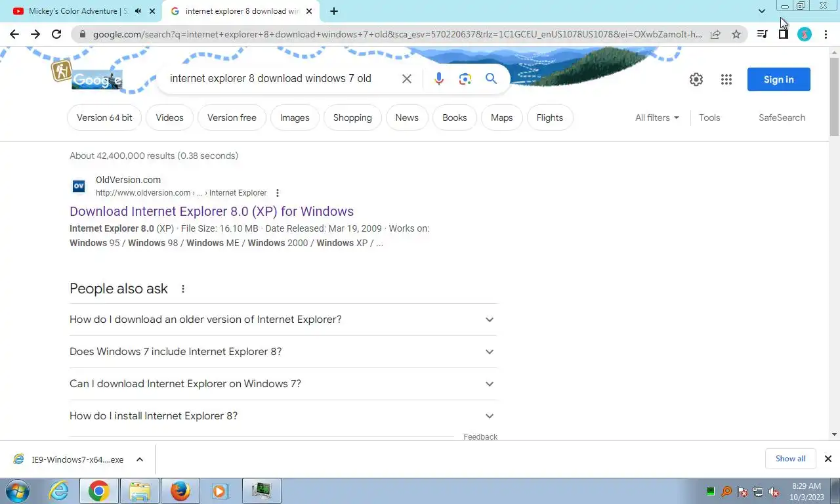The image size is (840, 504).
Task: Open 'About this result' for People also ask
Action: [x=183, y=289]
